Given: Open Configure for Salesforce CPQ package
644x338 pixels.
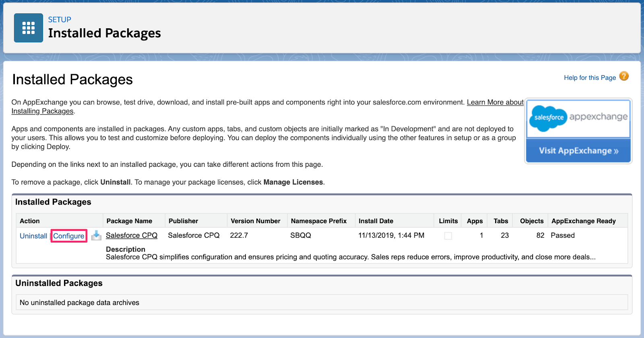Looking at the screenshot, I should [69, 236].
